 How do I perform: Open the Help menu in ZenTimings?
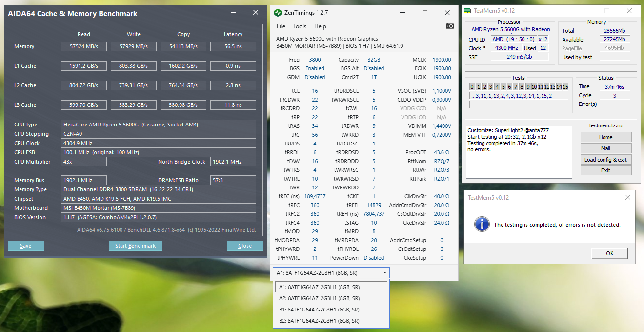[320, 26]
